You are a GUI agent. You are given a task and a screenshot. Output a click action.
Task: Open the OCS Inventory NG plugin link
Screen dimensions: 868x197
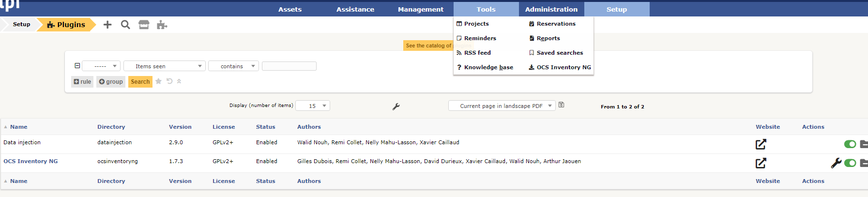click(30, 161)
